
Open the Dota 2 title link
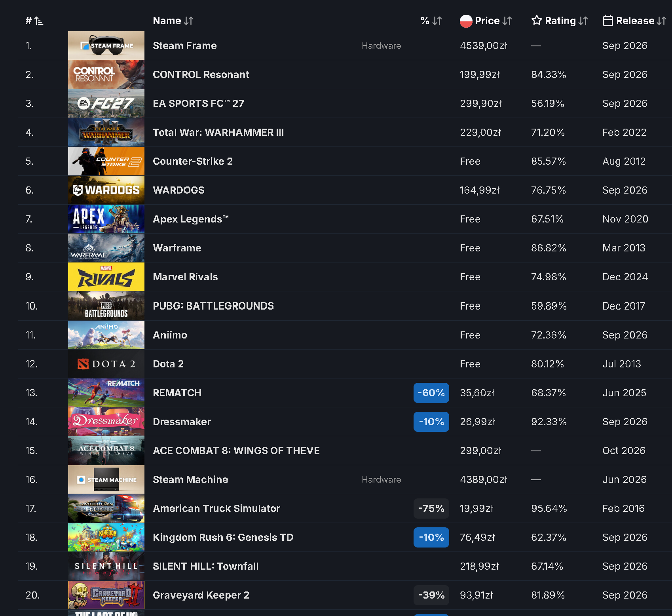point(168,364)
